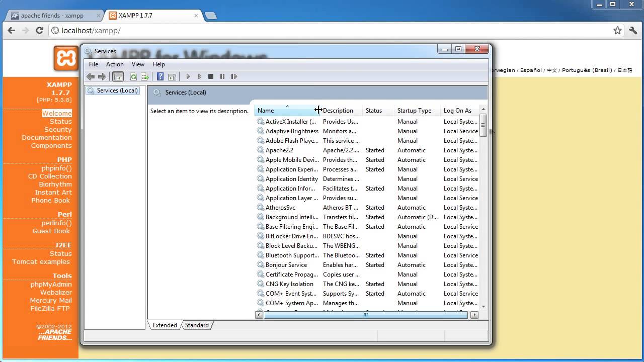
Task: Select the Adaptive Brightness service row
Action: click(x=367, y=131)
